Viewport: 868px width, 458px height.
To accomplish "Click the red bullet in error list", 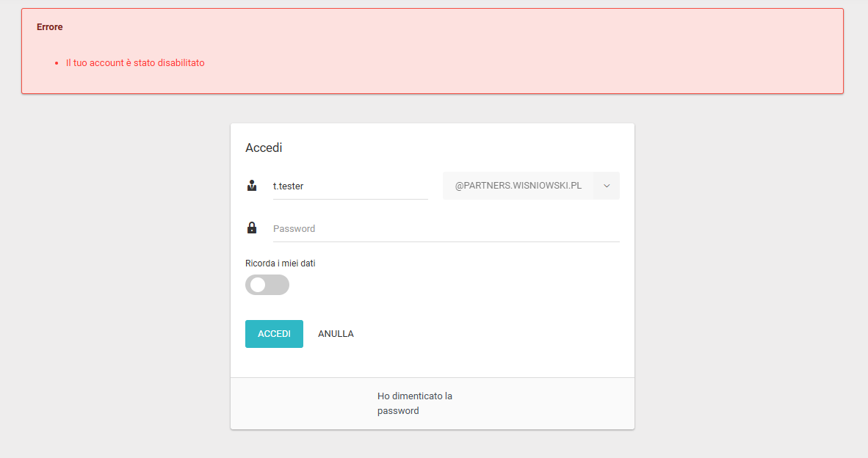I will point(57,64).
